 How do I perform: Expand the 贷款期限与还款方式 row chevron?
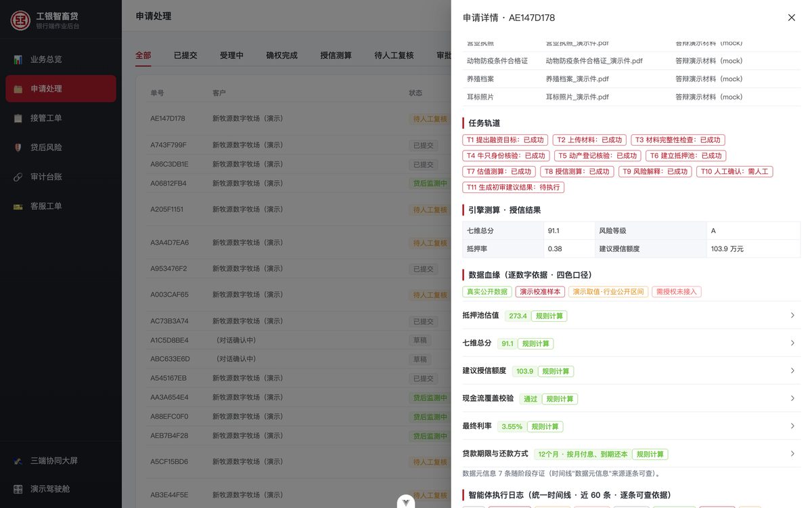coord(792,454)
